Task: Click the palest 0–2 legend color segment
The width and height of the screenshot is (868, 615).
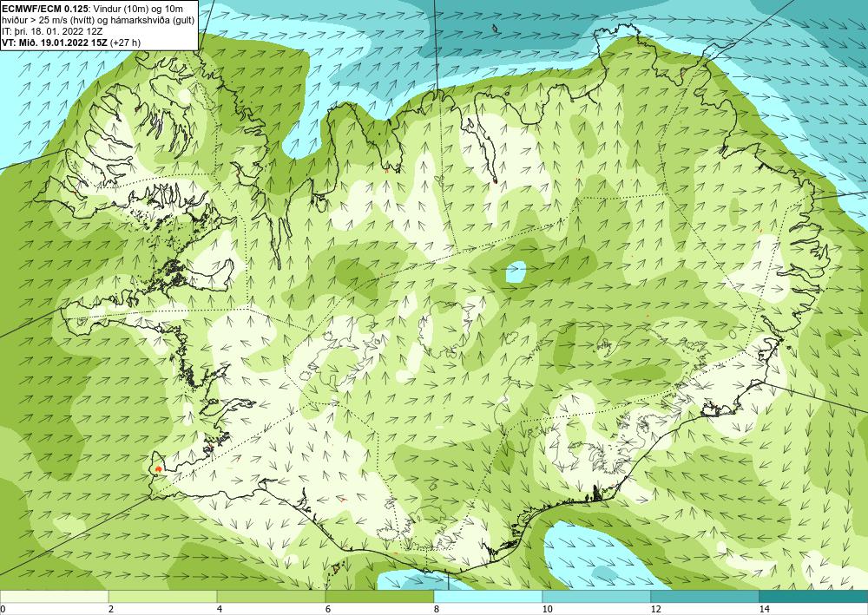Action: click(x=54, y=597)
